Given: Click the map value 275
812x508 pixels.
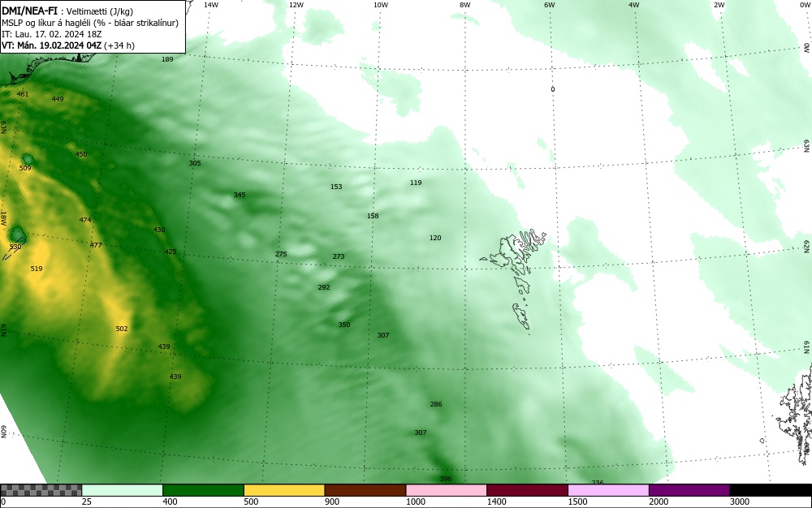Looking at the screenshot, I should click(281, 254).
